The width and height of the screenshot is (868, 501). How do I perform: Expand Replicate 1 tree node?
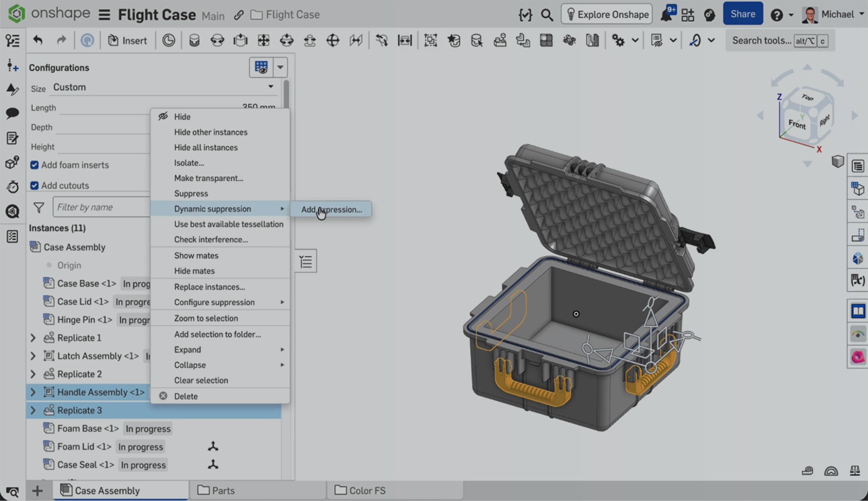(x=33, y=338)
